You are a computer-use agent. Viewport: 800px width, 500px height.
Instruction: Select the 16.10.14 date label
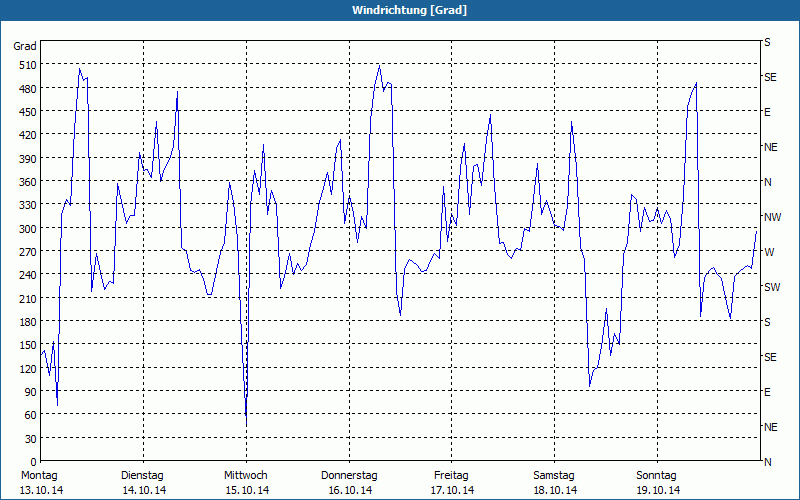350,490
